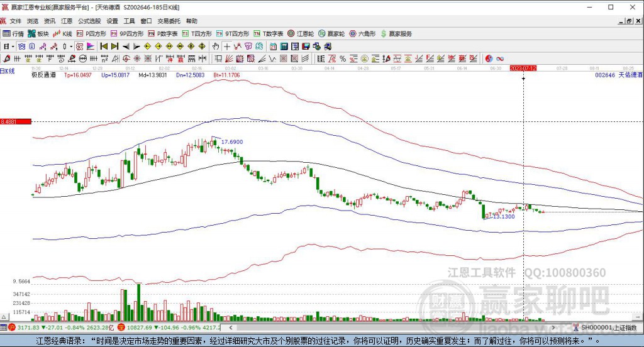The image size is (644, 347).
Task: Step chart left with black left arrow
Action: pos(126,47)
